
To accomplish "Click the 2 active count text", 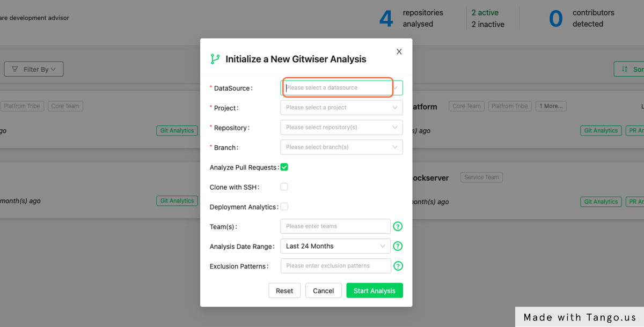I will coord(485,12).
